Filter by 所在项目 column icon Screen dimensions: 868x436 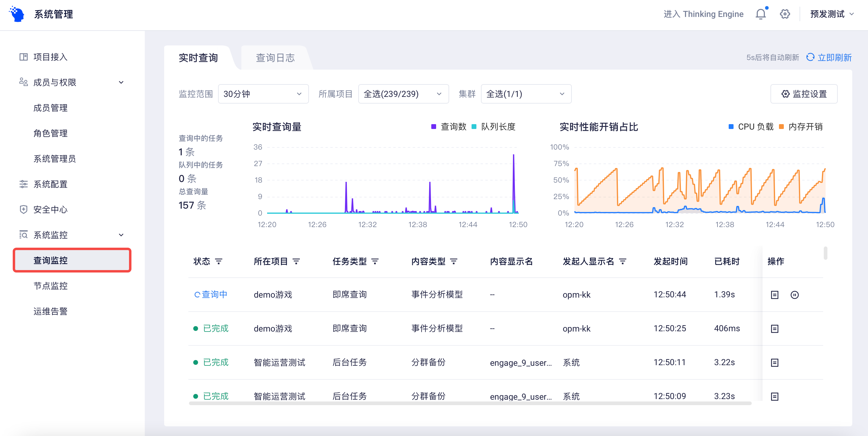click(296, 262)
